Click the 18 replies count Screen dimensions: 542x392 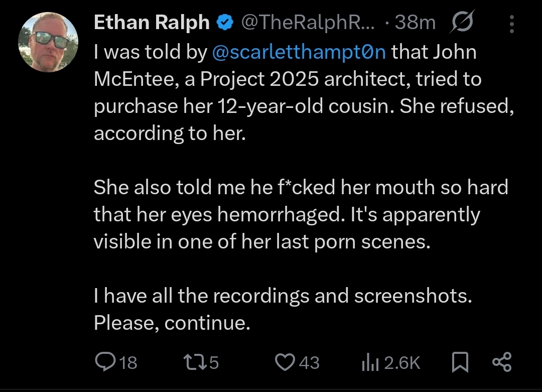(128, 362)
